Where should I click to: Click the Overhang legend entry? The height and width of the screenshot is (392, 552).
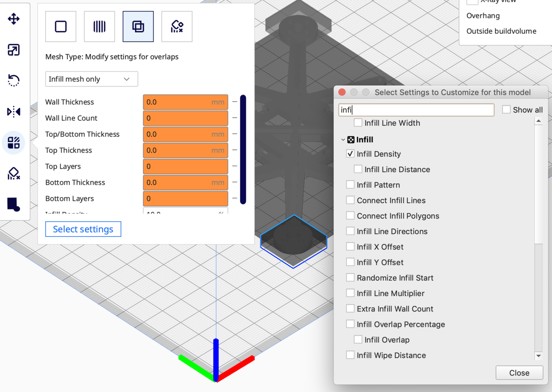coord(483,16)
